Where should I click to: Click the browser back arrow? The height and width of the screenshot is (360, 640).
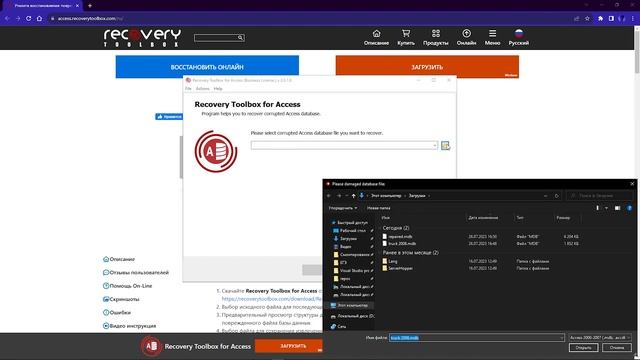[x=7, y=18]
